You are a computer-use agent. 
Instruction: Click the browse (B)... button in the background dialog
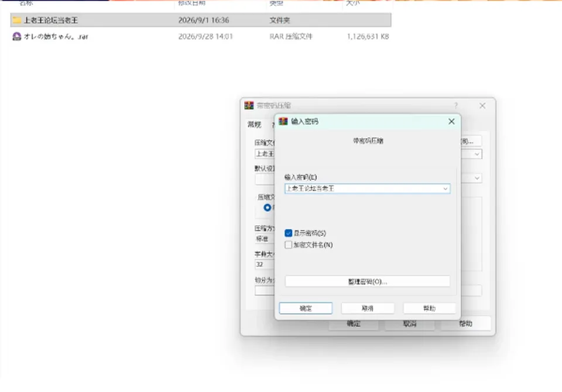coord(471,141)
